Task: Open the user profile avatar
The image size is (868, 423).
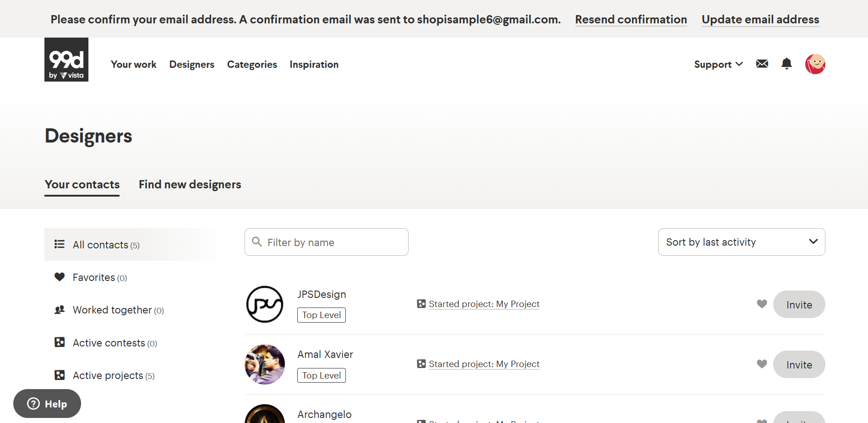Action: [x=815, y=64]
